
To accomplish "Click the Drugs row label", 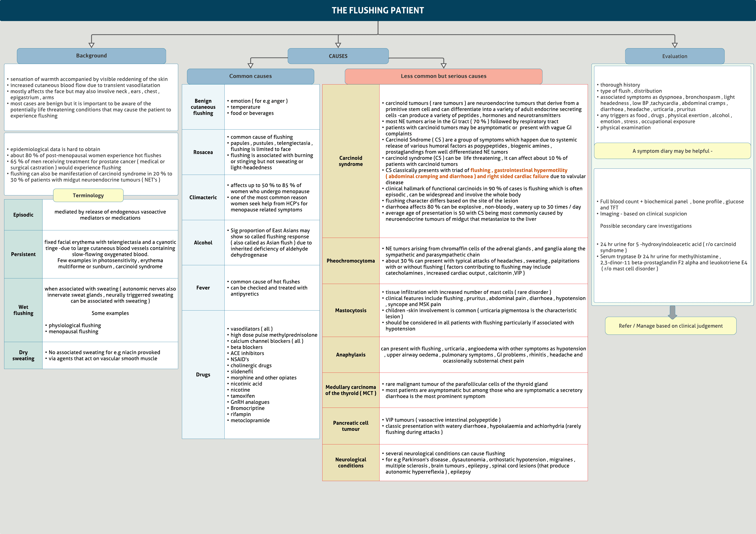I will click(203, 374).
